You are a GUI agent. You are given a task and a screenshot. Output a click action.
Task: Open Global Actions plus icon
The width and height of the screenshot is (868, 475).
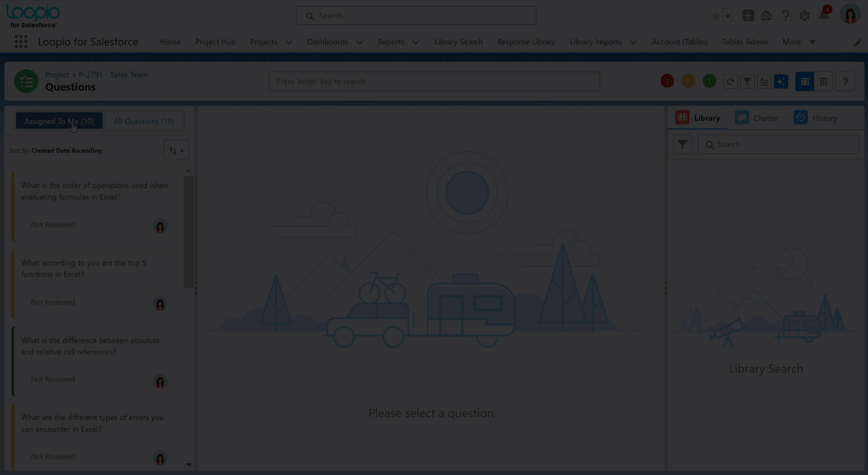tap(748, 15)
